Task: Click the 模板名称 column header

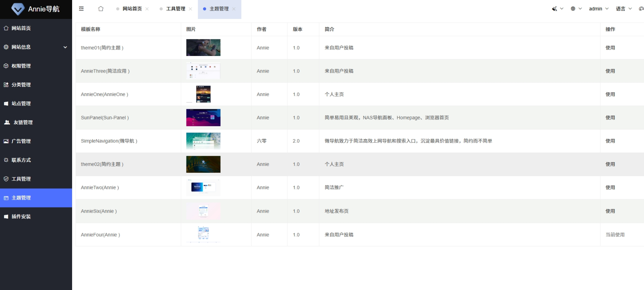Action: pyautogui.click(x=90, y=29)
